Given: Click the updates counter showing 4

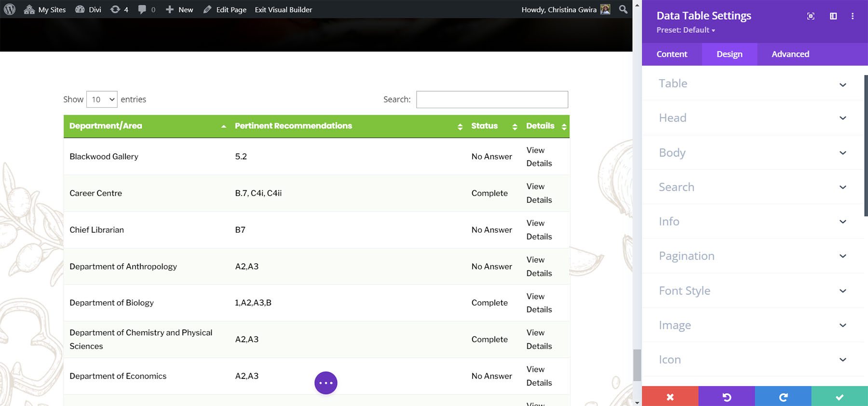Looking at the screenshot, I should pyautogui.click(x=119, y=9).
